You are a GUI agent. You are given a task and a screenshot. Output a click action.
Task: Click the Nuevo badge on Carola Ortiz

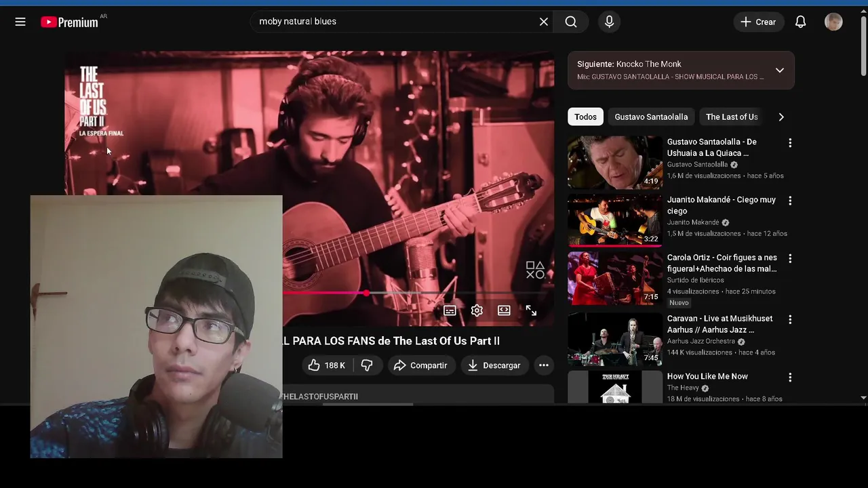click(679, 303)
